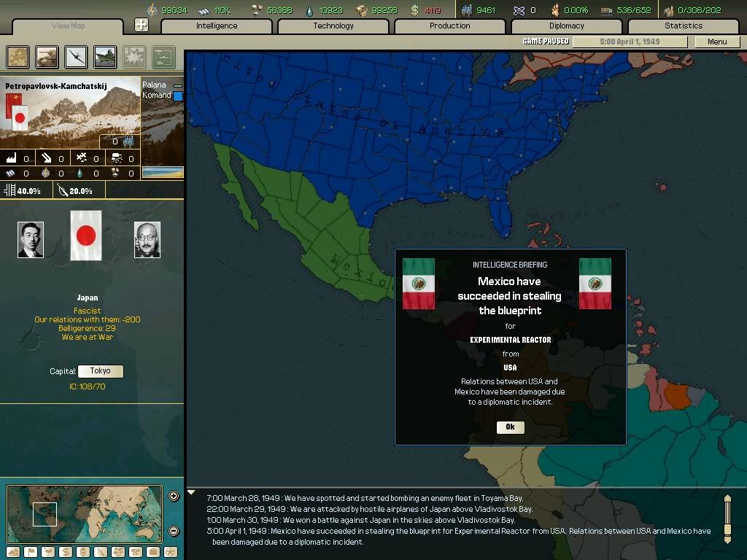Switch to terrain map mode icon
The image size is (747, 560).
tap(12, 552)
